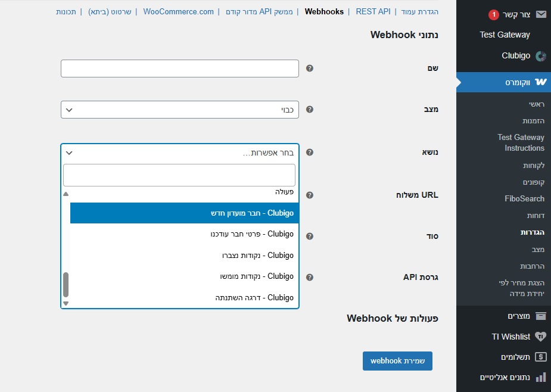Click the שם name text field
The width and height of the screenshot is (551, 392).
179,69
